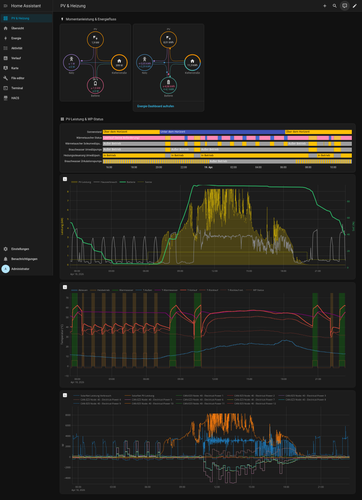Click the corner icon of the temperature chart

tap(65, 287)
